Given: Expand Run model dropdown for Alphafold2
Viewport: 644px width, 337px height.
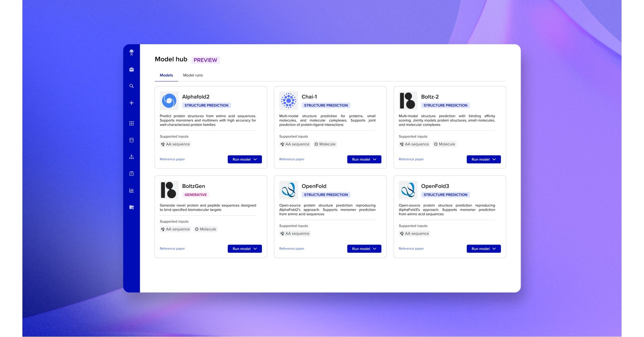Looking at the screenshot, I should click(x=245, y=159).
